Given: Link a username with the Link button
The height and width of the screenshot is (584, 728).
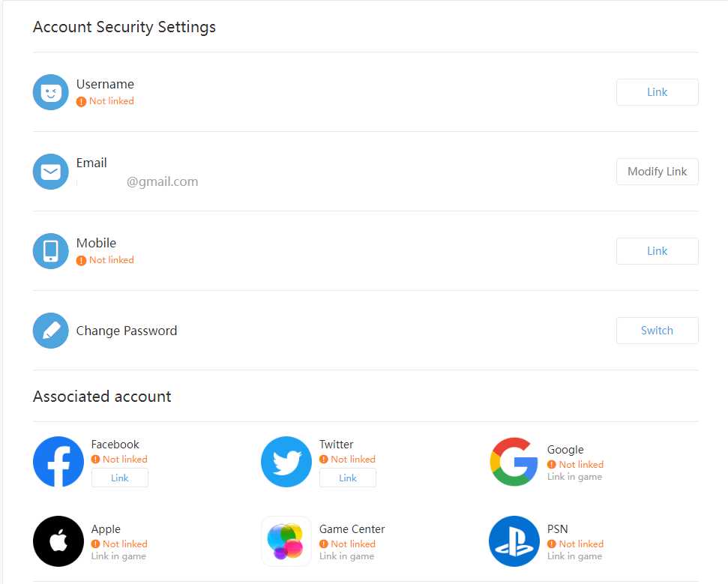Looking at the screenshot, I should 657,92.
